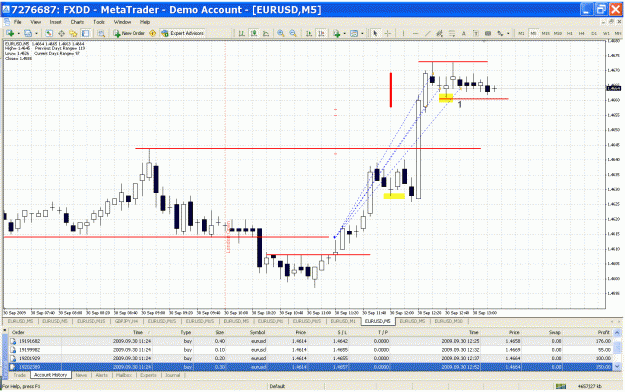This screenshot has height=392, width=625.
Task: Select the Crosshair tool
Action: point(387,33)
